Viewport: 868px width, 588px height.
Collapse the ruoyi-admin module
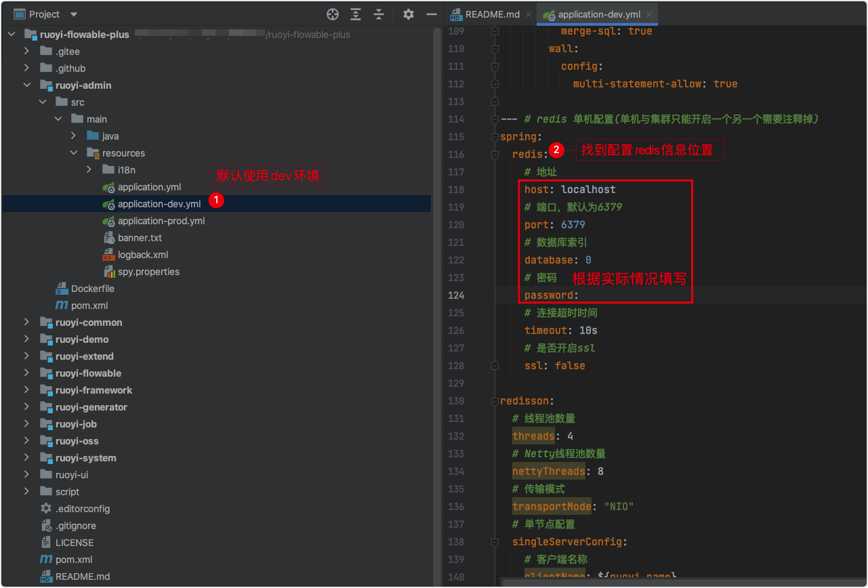pyautogui.click(x=26, y=85)
